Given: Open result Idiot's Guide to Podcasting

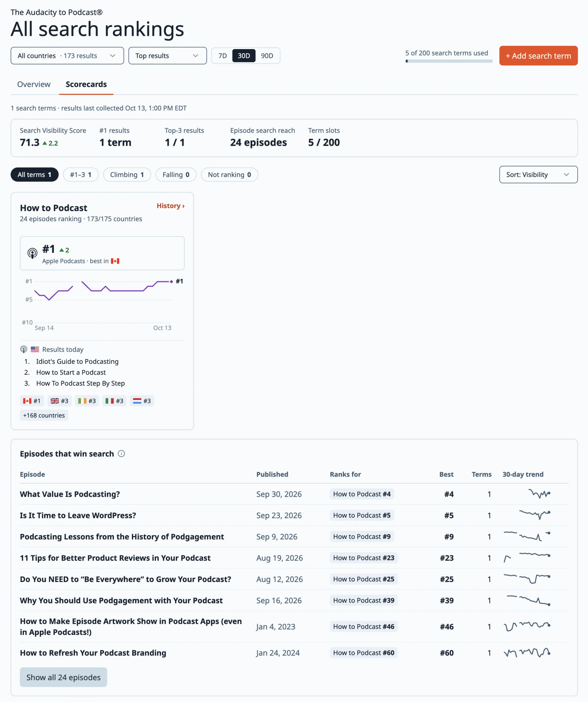Looking at the screenshot, I should click(x=77, y=361).
